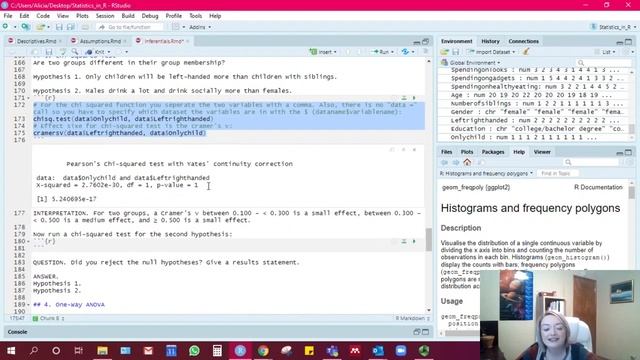Click the Help home icon
This screenshot has height=360, width=640.
(467, 162)
